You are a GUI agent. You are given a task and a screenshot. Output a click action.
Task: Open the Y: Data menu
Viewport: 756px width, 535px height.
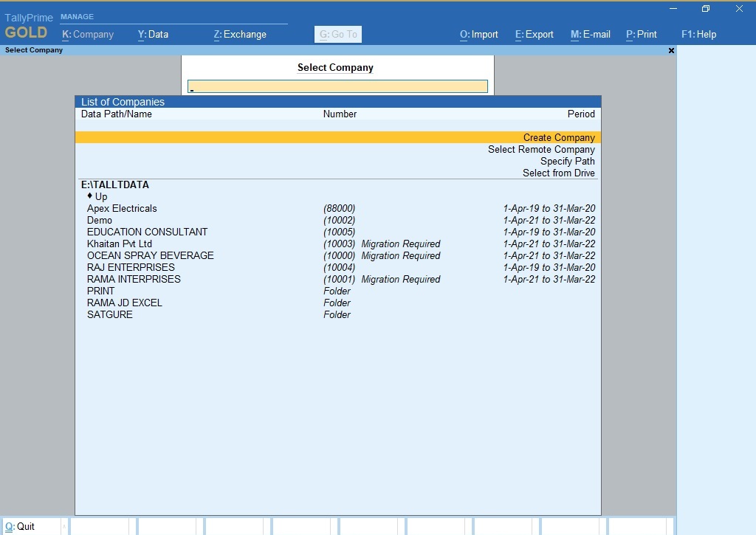click(x=153, y=34)
